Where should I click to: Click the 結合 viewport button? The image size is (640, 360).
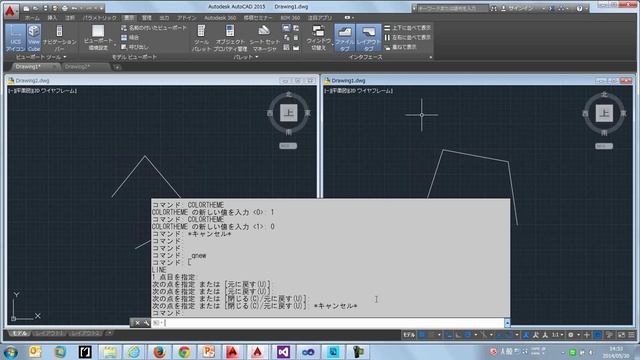pos(130,38)
